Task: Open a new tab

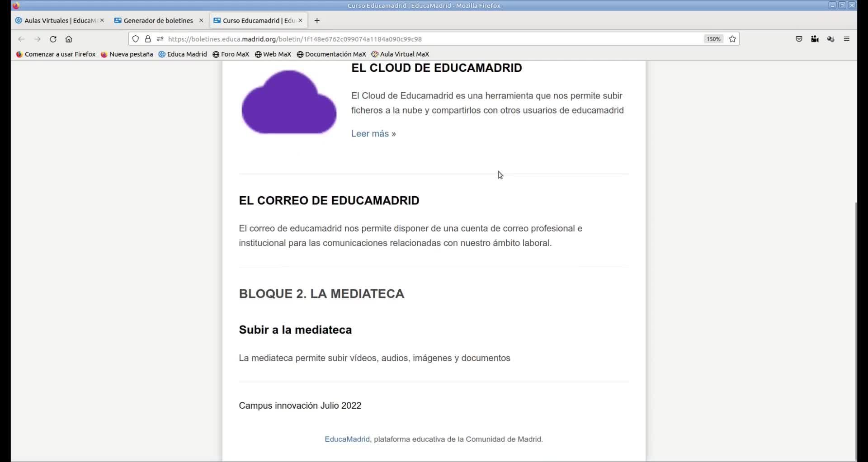Action: 317,21
